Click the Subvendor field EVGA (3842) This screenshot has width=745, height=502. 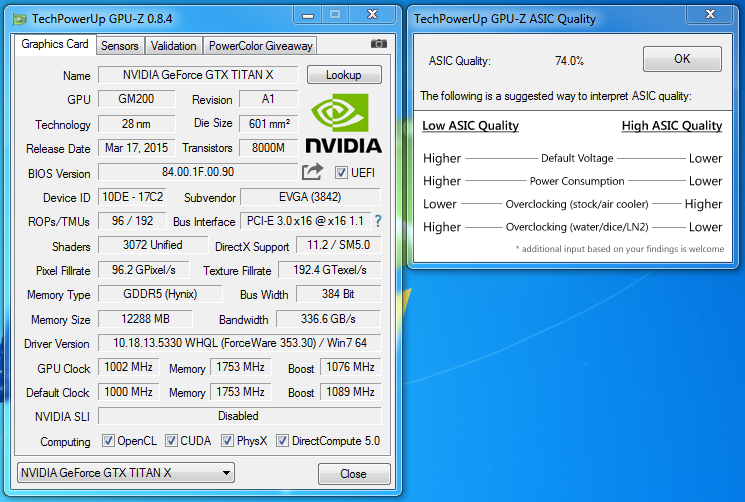310,197
